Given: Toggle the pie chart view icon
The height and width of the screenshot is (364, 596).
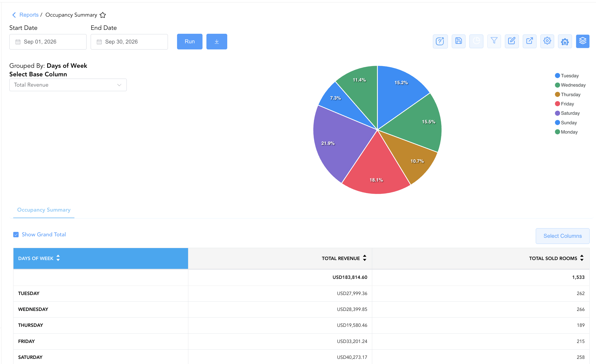Looking at the screenshot, I should tap(476, 41).
